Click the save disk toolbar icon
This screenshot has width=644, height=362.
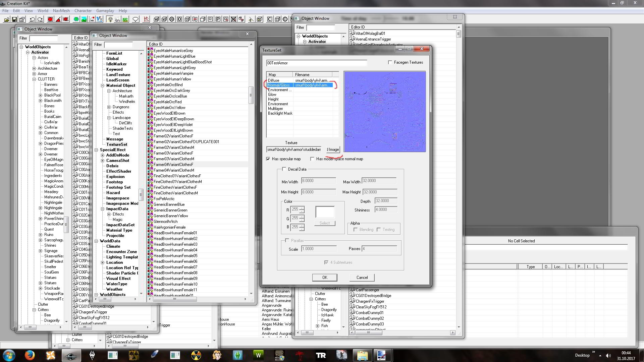coord(14,19)
